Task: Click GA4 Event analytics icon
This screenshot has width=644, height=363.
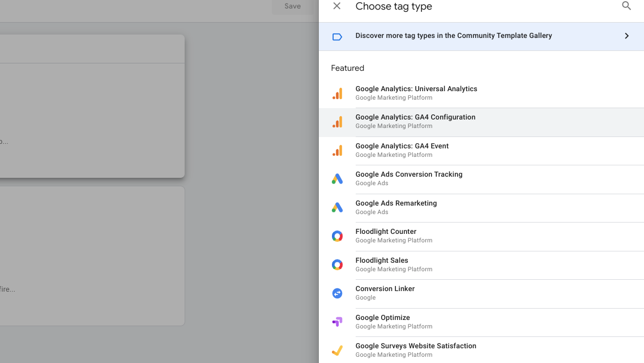Action: [337, 151]
